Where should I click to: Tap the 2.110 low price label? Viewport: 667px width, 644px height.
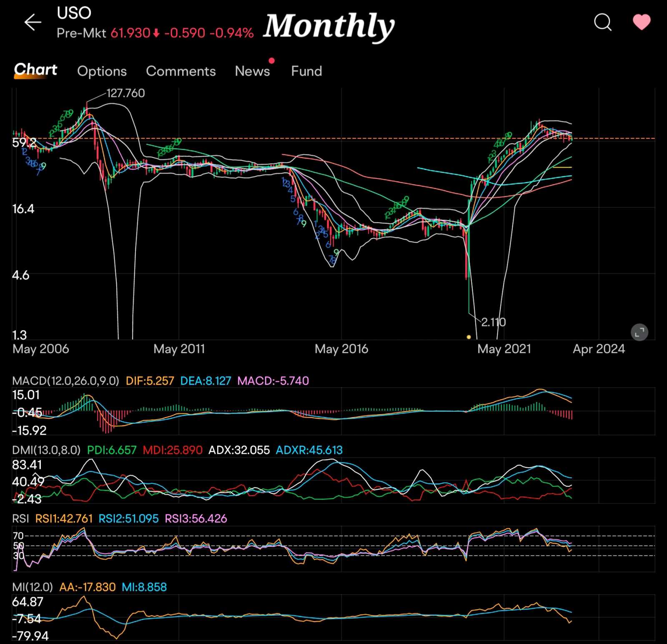[x=493, y=322]
